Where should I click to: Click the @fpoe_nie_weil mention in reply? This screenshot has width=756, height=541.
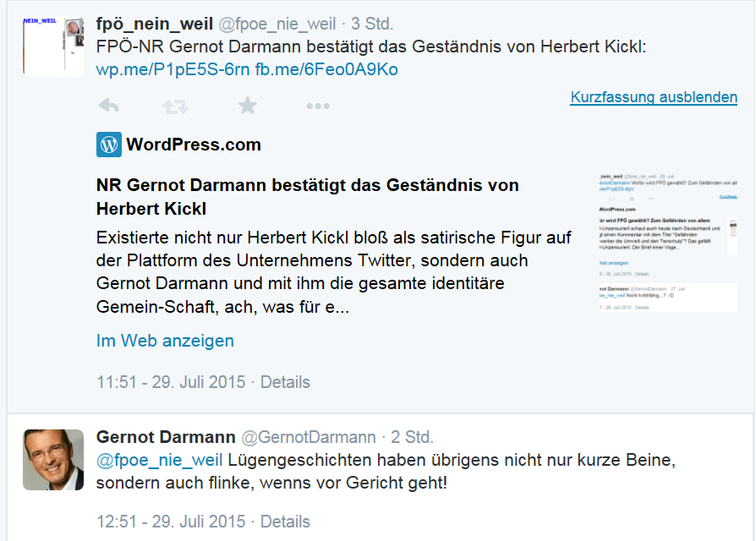point(159,461)
